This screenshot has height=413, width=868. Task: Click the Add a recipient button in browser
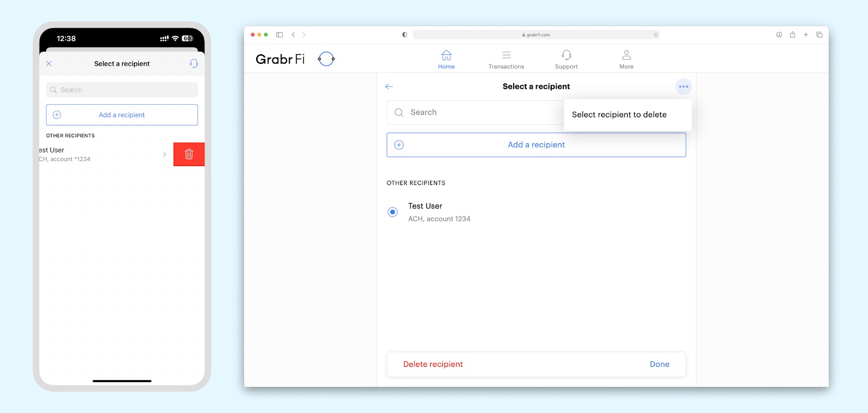coord(536,145)
